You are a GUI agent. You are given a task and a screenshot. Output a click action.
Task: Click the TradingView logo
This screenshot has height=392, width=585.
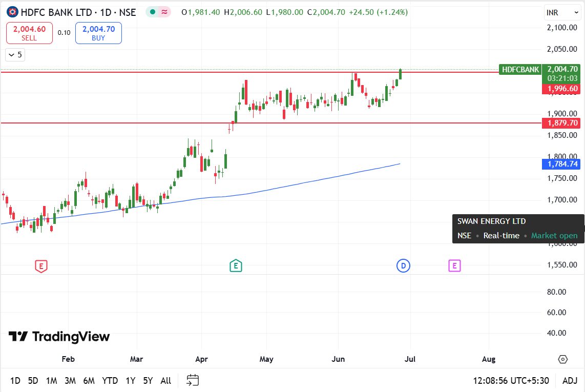click(x=59, y=336)
